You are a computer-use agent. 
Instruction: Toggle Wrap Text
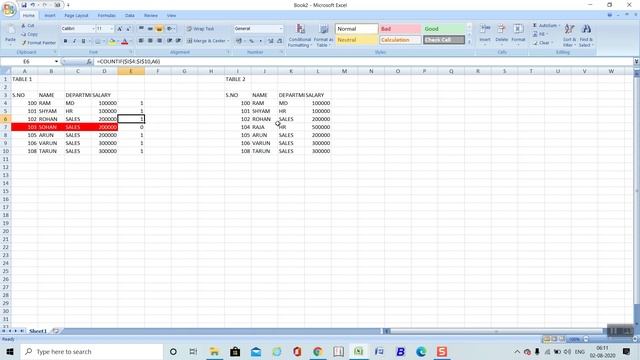[x=200, y=29]
